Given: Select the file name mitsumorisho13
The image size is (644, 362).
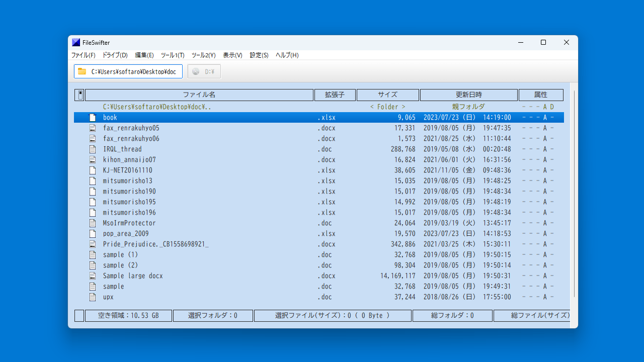Looking at the screenshot, I should click(x=128, y=180).
